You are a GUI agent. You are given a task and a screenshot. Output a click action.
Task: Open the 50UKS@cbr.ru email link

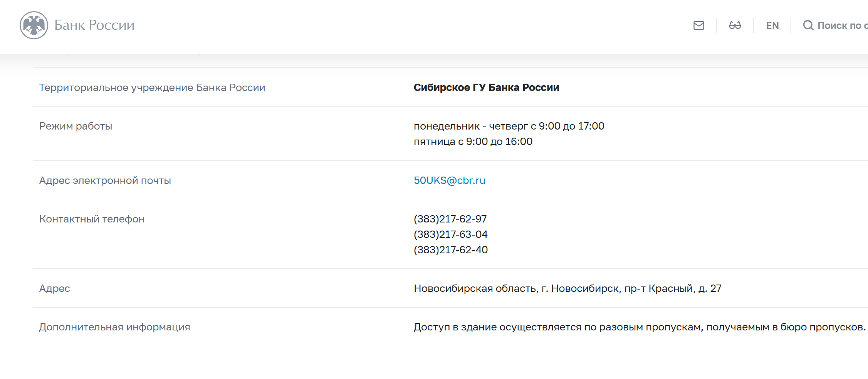[x=450, y=180]
